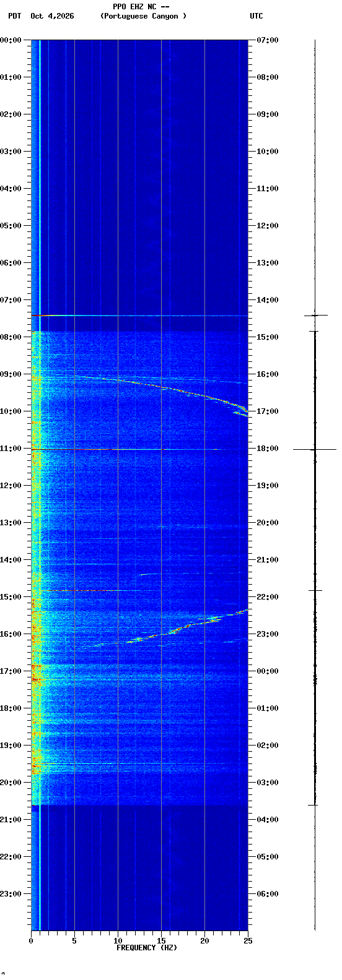Click the 14:00 UTC time label
This screenshot has height=980, width=342.
(x=268, y=300)
